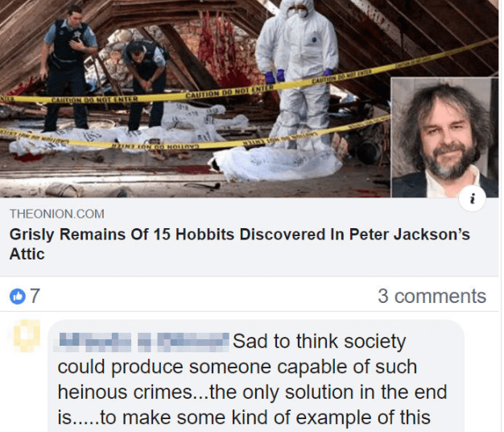Viewport: 504px width, 432px height.
Task: Click the commenter's blurred profile avatar
Action: coord(27,335)
